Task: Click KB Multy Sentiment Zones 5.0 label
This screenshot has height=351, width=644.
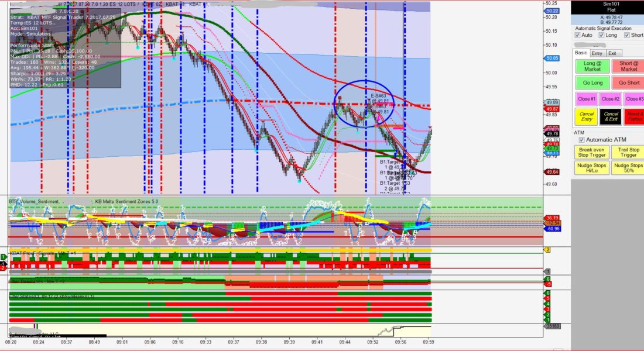Action: pos(126,202)
